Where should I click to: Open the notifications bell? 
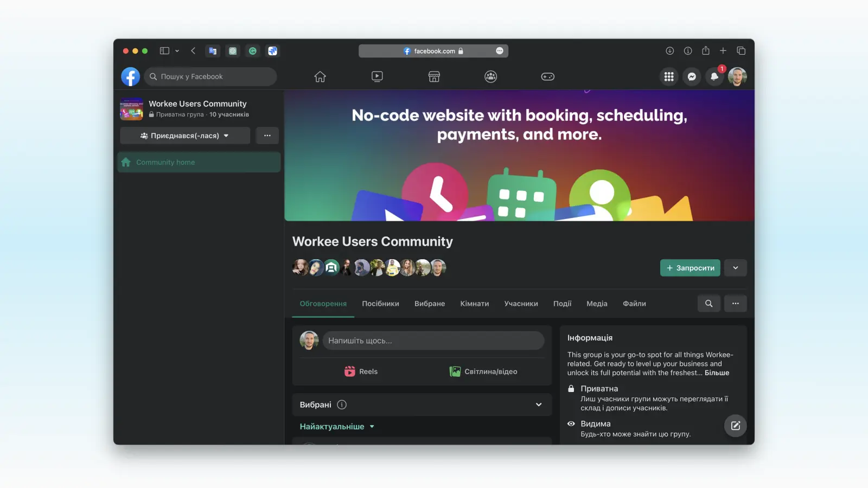coord(714,76)
